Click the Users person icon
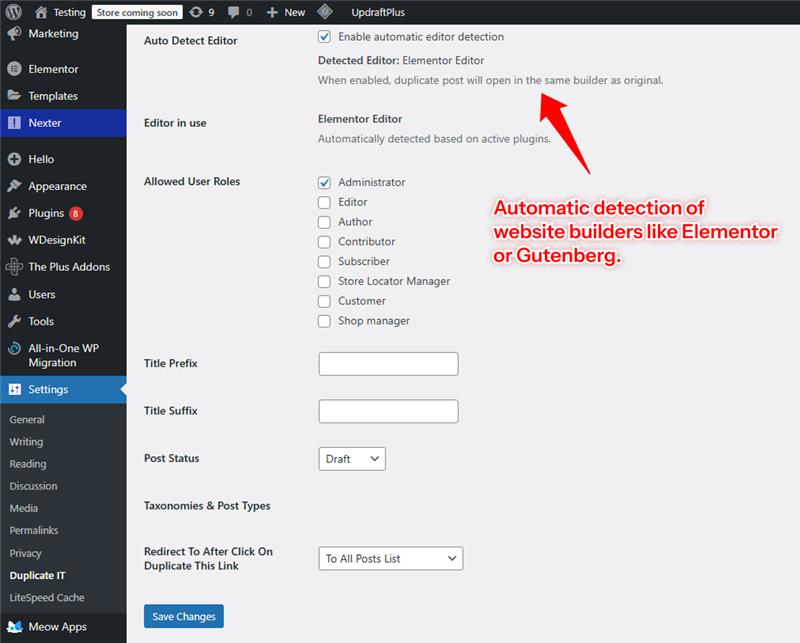This screenshot has height=643, width=800. (x=14, y=294)
